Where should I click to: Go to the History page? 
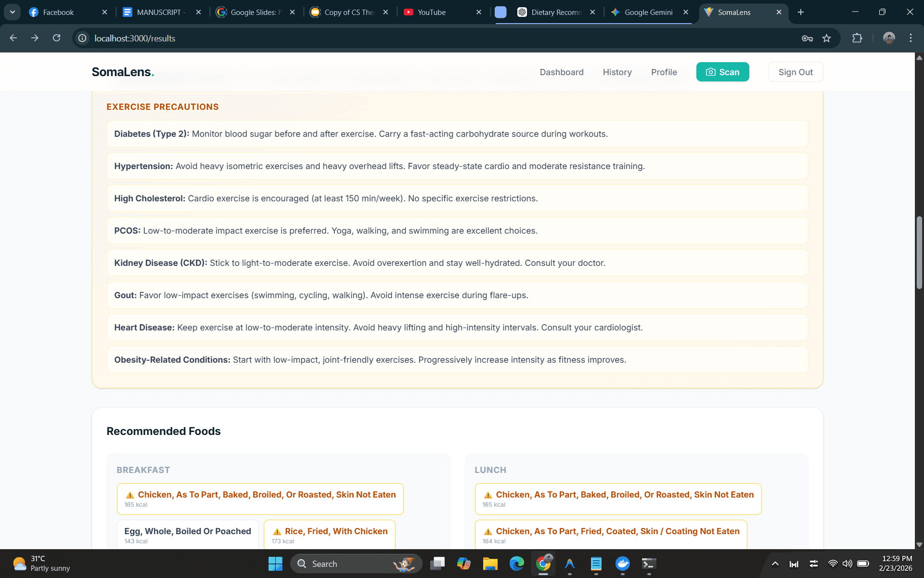[x=617, y=72]
